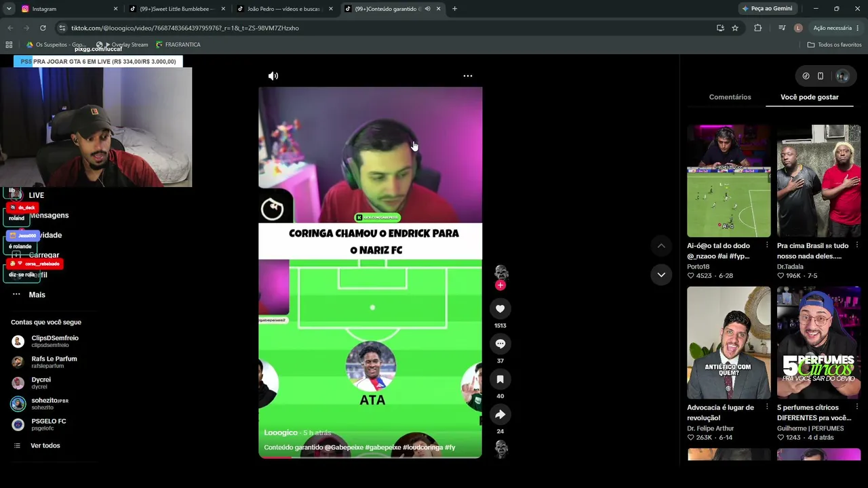This screenshot has height=488, width=868.
Task: Open the TikTok coins icon in header
Action: 806,76
